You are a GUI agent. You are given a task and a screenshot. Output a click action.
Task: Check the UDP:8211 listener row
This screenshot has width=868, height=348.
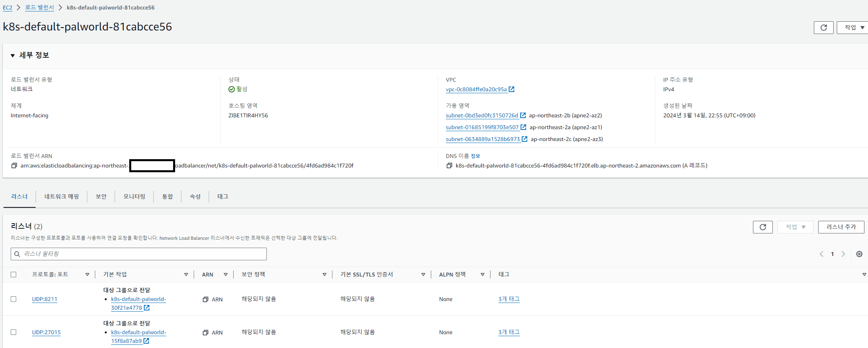coord(13,299)
